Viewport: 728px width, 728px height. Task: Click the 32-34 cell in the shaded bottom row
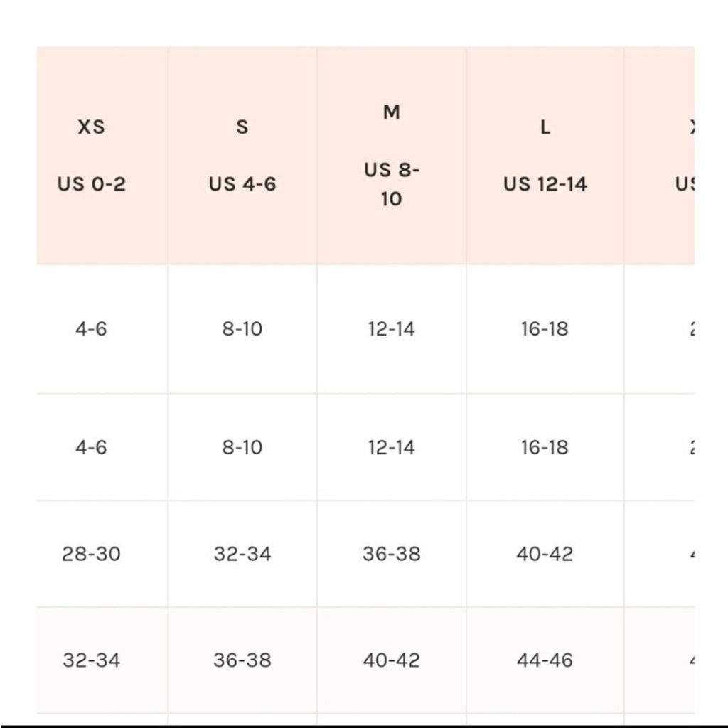coord(102,660)
